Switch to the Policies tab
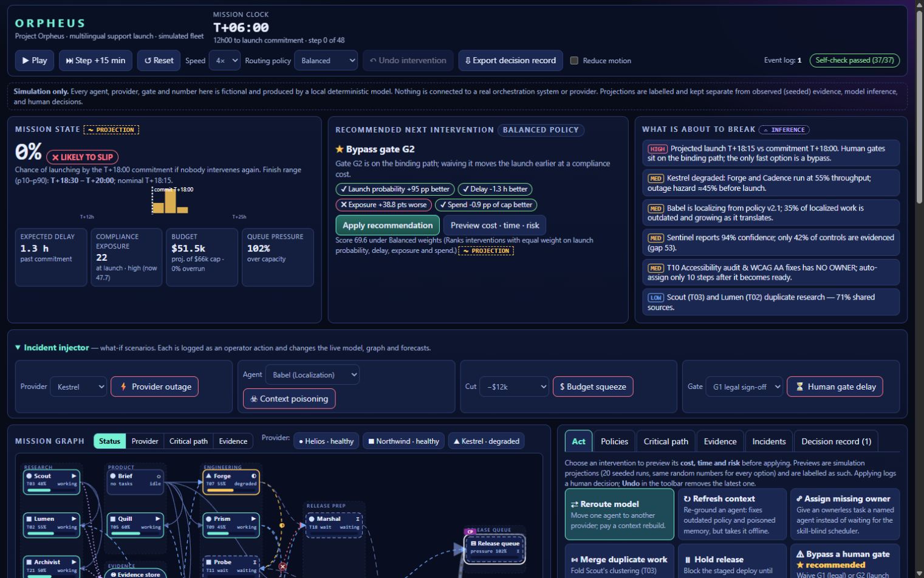The width and height of the screenshot is (924, 578). (x=614, y=441)
